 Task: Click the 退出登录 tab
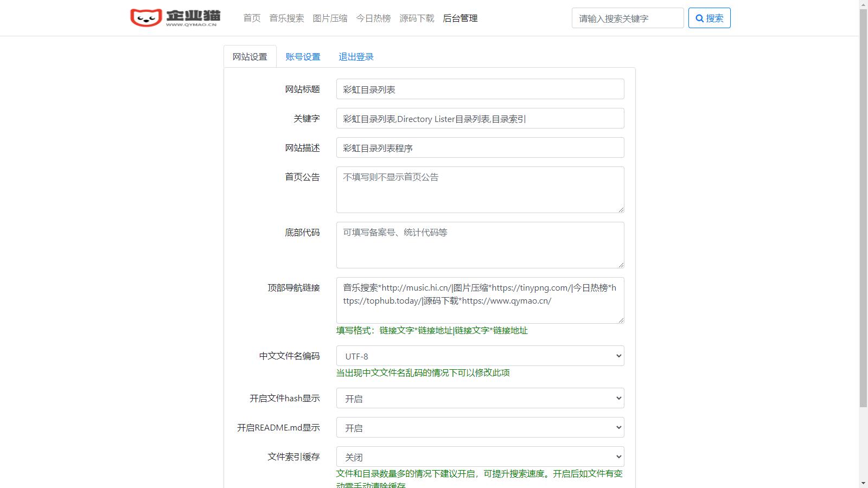[356, 57]
